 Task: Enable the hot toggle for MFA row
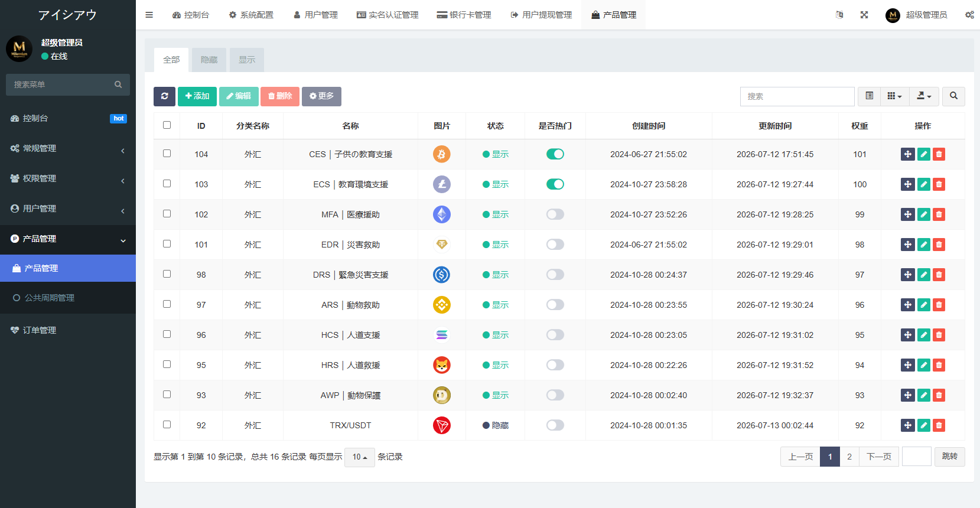(555, 214)
